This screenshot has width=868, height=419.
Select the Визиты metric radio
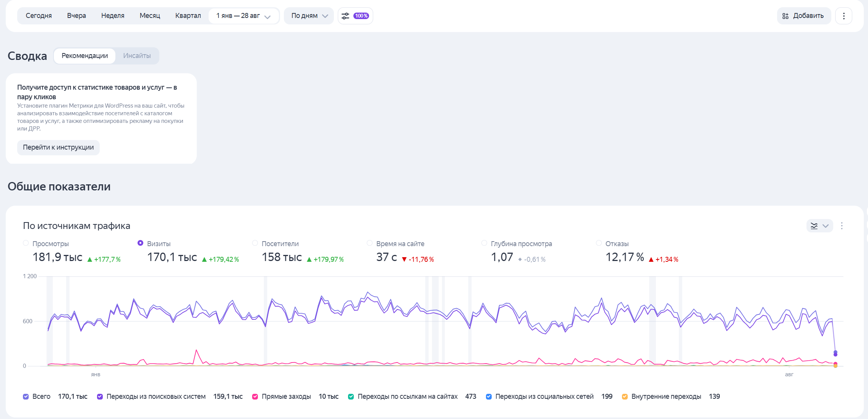pyautogui.click(x=140, y=243)
